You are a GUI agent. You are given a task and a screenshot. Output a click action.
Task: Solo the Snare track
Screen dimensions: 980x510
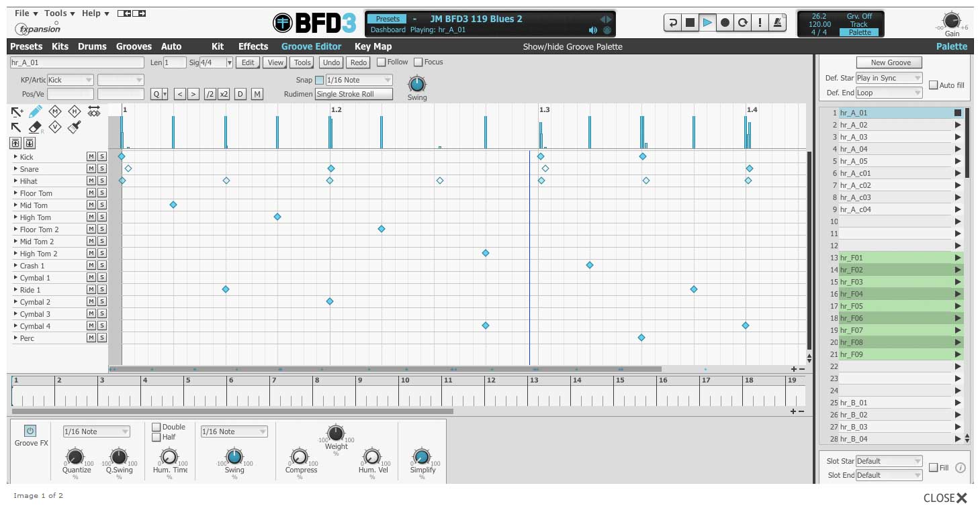[102, 169]
